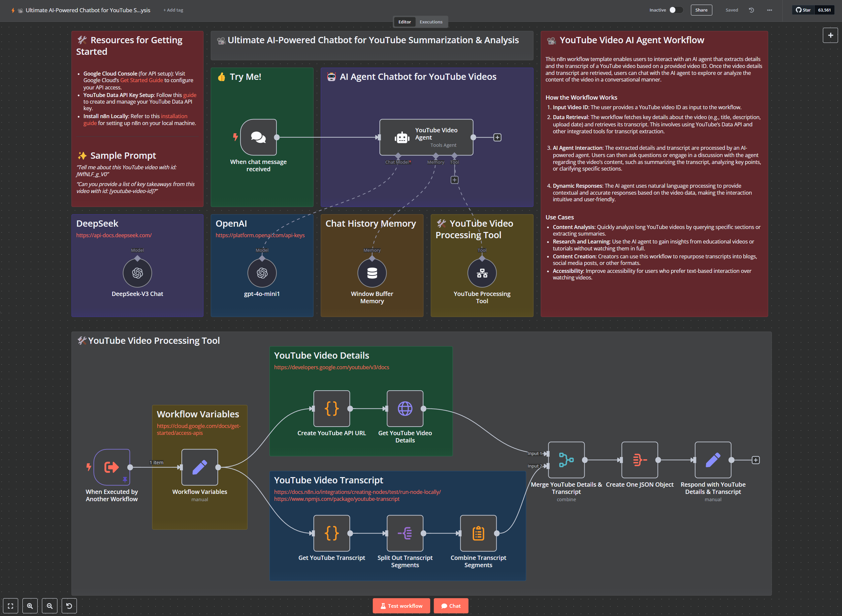The image size is (842, 616).
Task: Click the zoom in magnifier icon
Action: (x=30, y=605)
